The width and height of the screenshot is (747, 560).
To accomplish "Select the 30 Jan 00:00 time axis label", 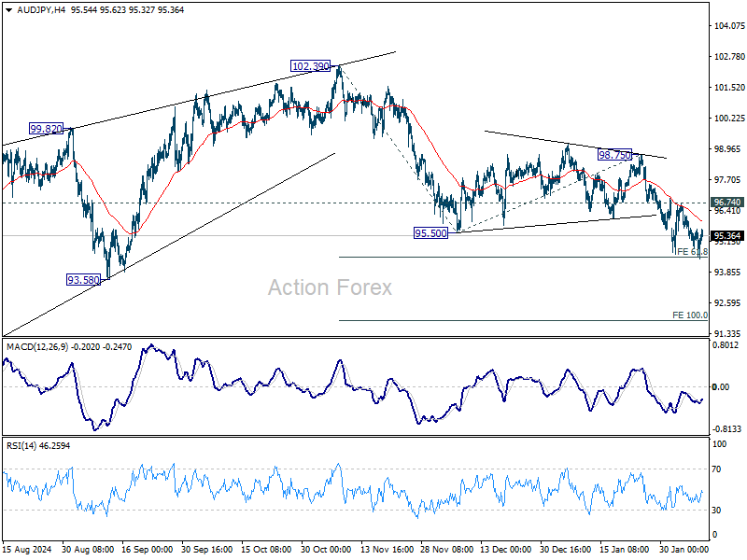I will [x=684, y=550].
